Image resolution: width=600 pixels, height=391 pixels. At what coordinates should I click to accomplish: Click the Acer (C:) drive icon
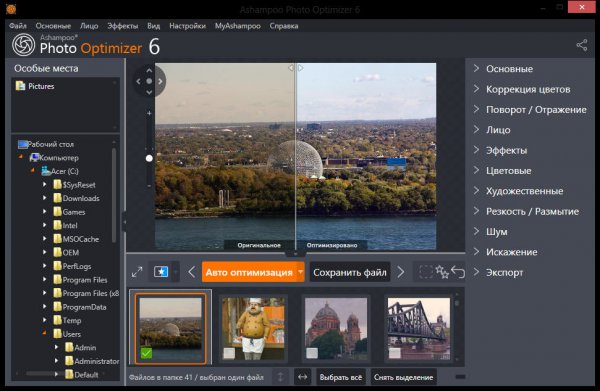[x=46, y=171]
